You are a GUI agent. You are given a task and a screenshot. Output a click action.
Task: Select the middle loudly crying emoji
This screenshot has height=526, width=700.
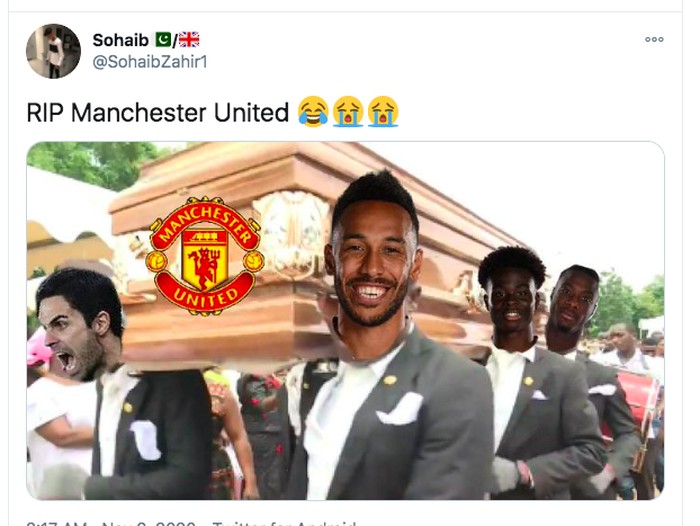point(348,112)
